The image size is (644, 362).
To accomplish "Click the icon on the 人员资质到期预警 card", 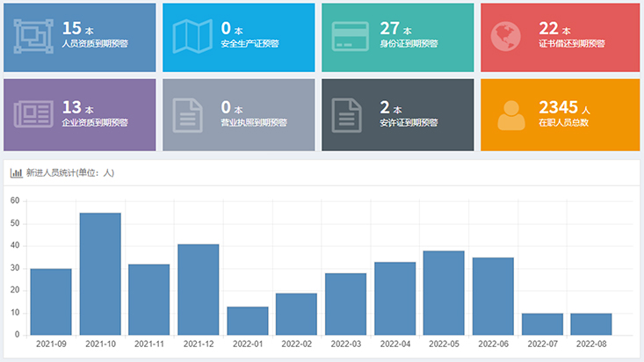I will pos(33,37).
